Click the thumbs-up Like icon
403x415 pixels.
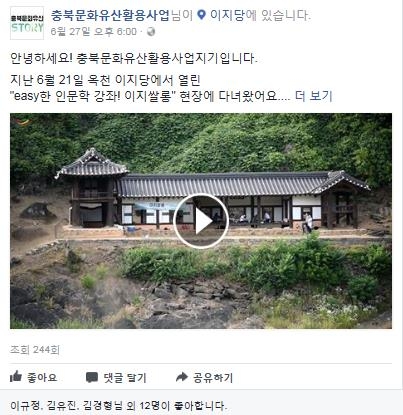pos(16,377)
